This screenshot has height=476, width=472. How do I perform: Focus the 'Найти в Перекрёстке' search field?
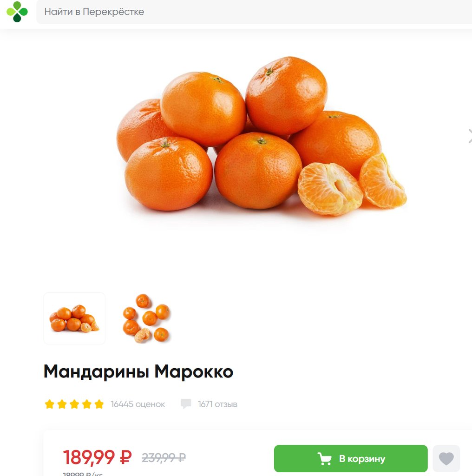click(254, 12)
